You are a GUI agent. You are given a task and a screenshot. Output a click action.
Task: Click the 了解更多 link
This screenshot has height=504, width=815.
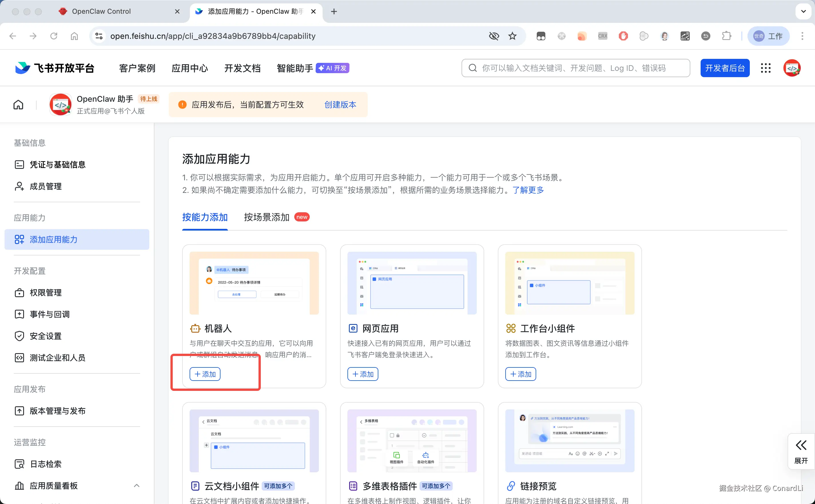[x=528, y=190]
